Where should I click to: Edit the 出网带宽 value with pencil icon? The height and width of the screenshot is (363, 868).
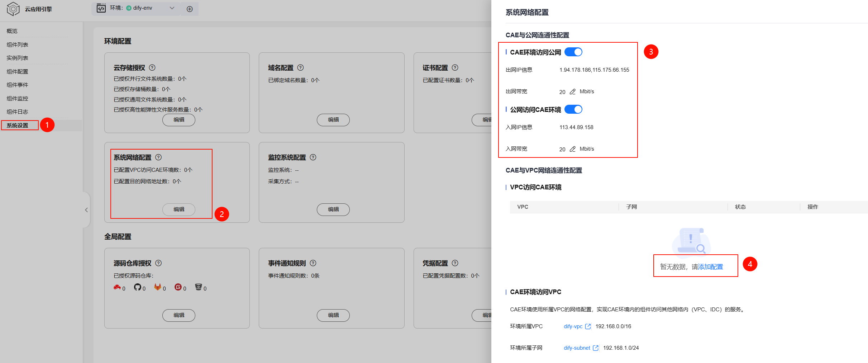(x=573, y=92)
